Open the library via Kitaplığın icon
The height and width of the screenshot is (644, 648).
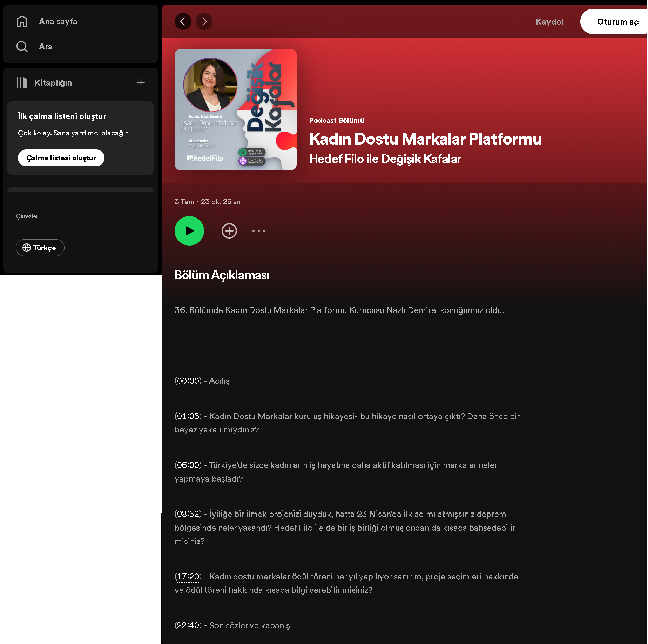click(22, 83)
